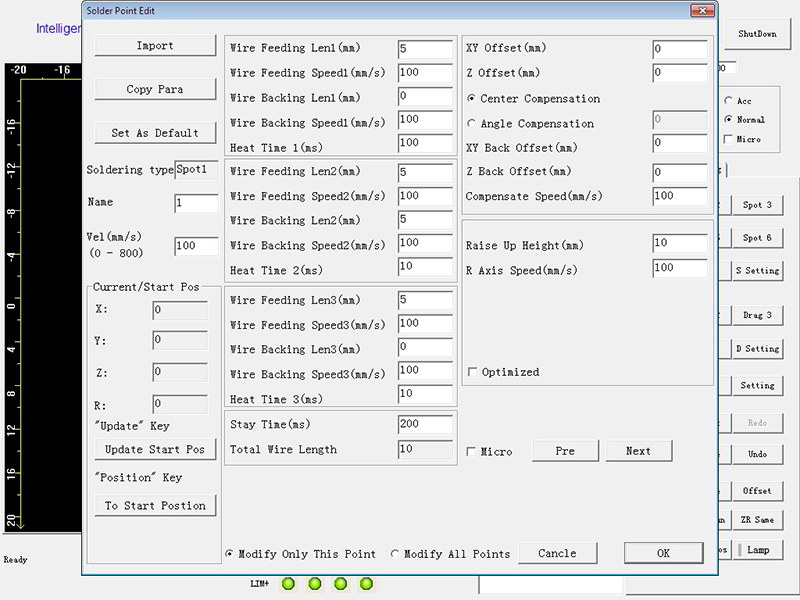Click the Wire Backing Speed2 field
Image resolution: width=800 pixels, height=600 pixels.
coord(425,243)
